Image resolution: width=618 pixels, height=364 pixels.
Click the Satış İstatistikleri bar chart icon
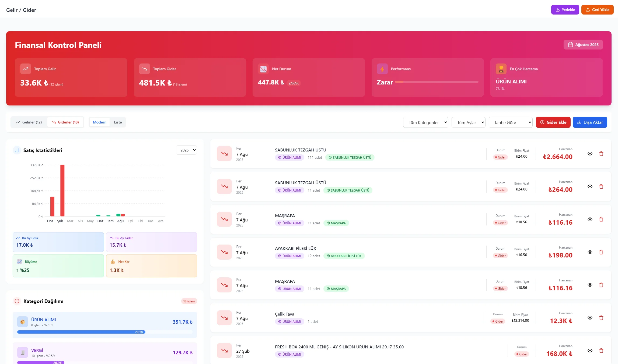17,150
